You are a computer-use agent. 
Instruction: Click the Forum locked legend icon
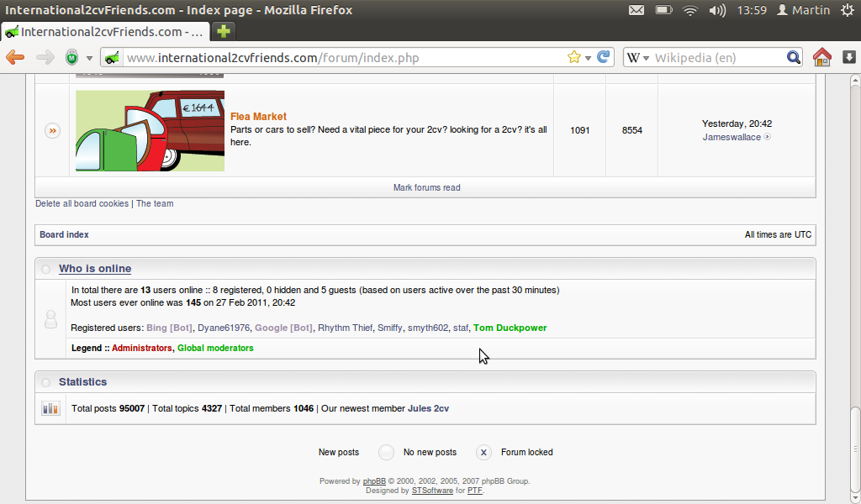click(483, 453)
